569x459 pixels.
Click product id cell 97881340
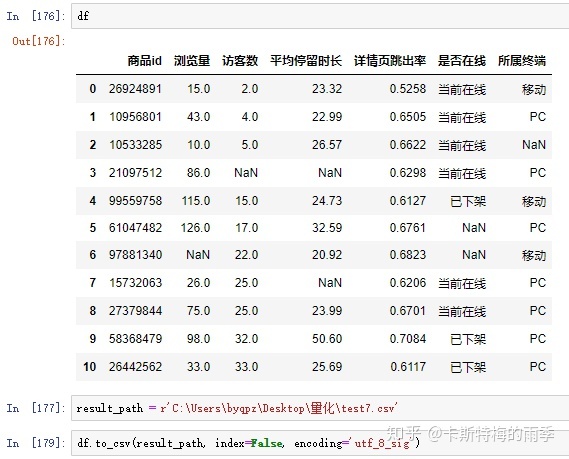click(x=135, y=255)
